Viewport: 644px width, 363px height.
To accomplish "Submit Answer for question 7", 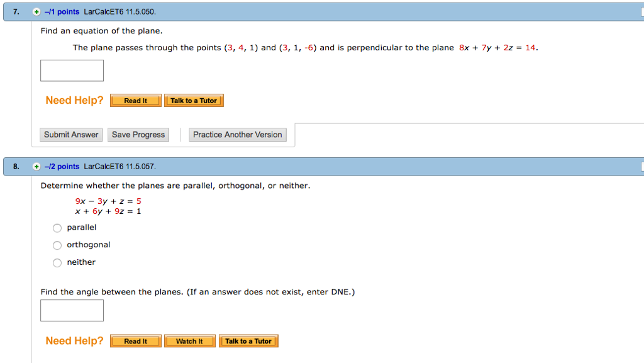I will (70, 134).
